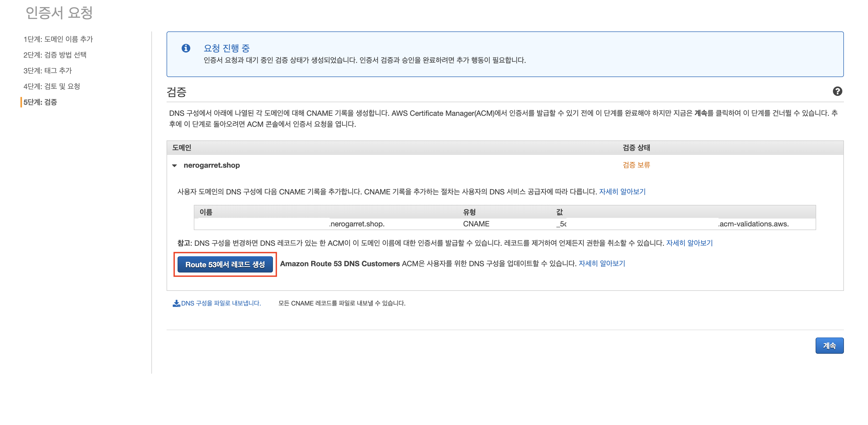Go to 2단계: 검증 방법 선택

pos(55,55)
